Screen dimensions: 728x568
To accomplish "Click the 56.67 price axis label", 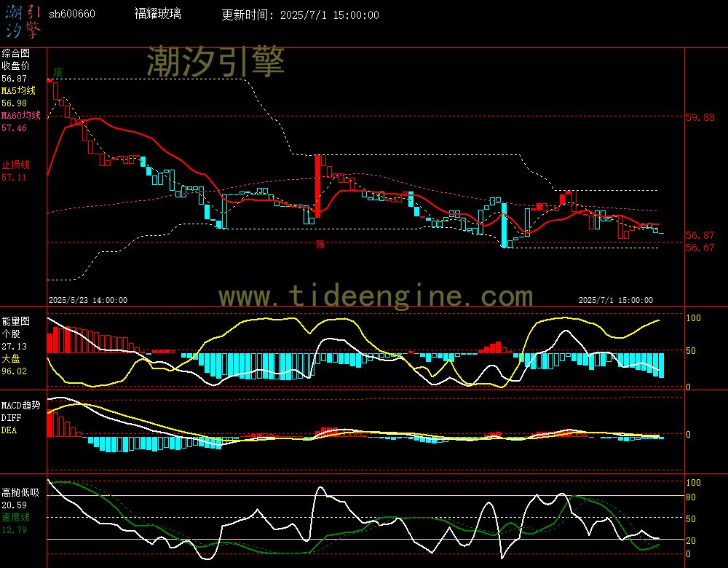I will (x=700, y=248).
